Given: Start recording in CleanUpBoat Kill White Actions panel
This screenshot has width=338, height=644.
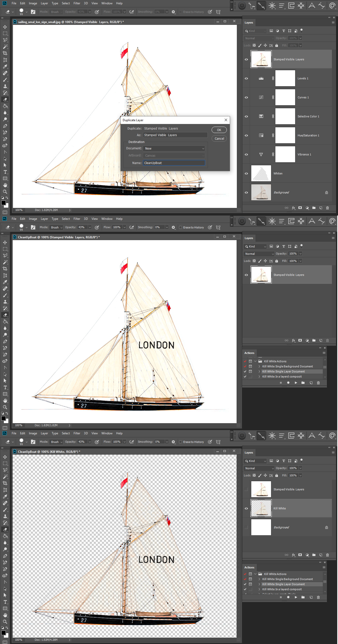Looking at the screenshot, I should [x=288, y=597].
